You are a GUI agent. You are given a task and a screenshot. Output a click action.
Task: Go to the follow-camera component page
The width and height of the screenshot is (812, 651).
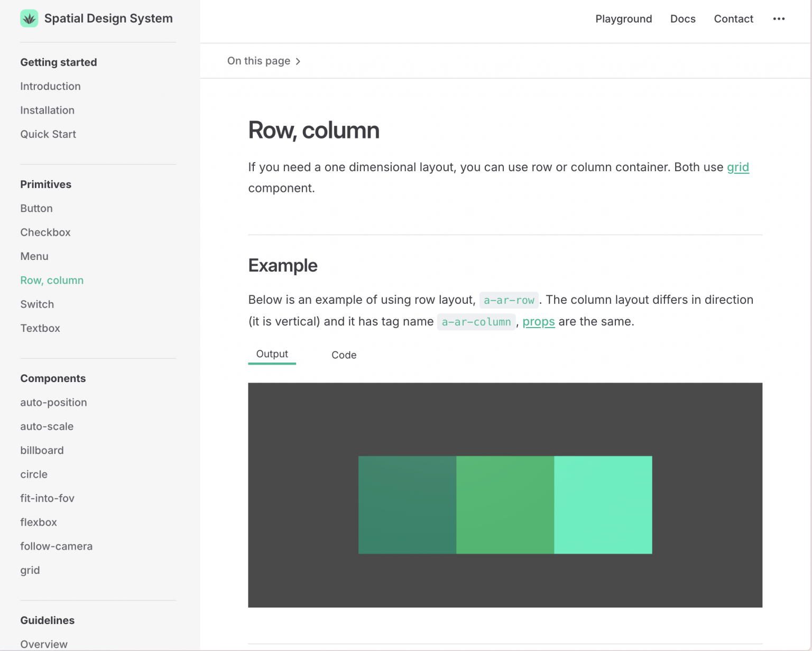point(56,546)
